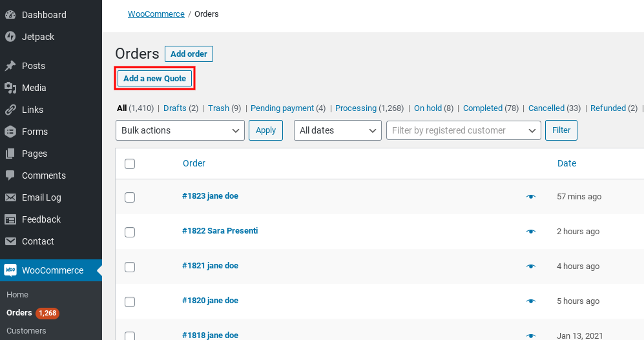This screenshot has height=340, width=644.
Task: Open the All dates dropdown
Action: coord(338,130)
